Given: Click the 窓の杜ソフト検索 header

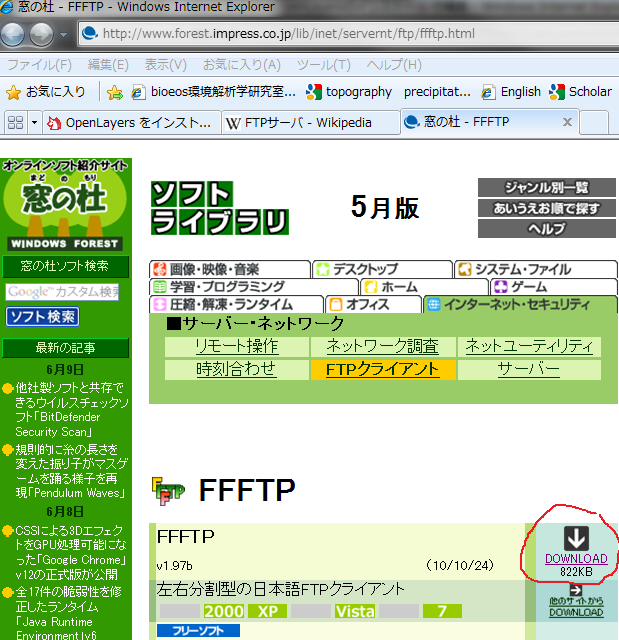Looking at the screenshot, I should tap(65, 266).
